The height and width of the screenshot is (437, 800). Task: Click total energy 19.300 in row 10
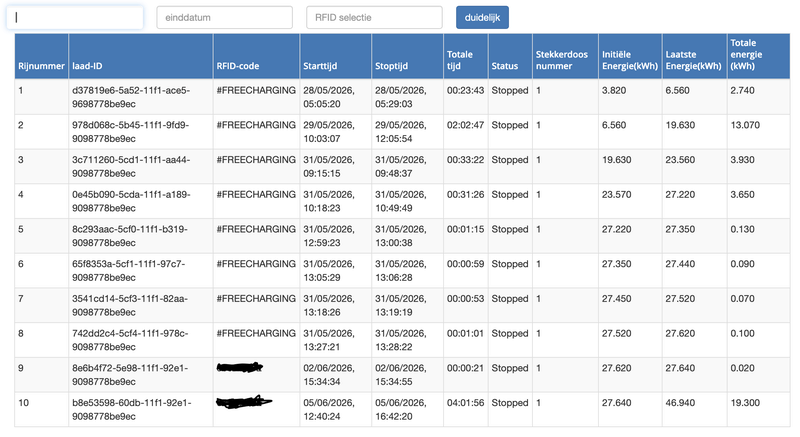click(745, 403)
